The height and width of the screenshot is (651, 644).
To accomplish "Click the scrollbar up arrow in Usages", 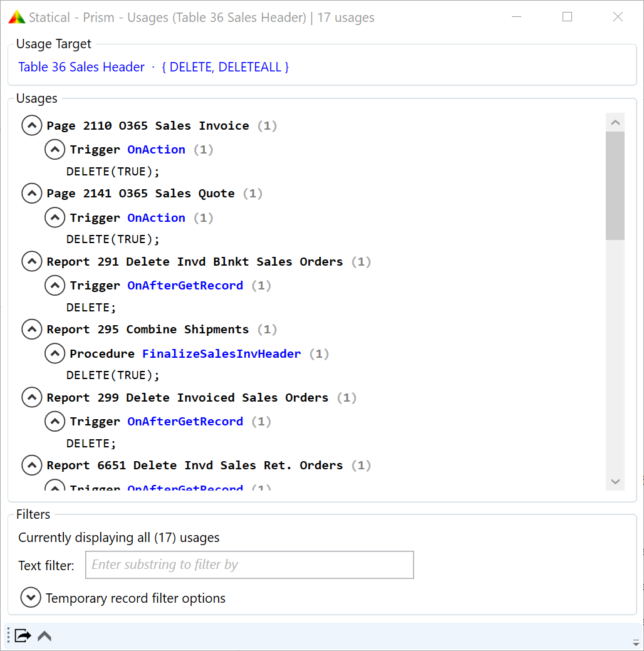I will (x=615, y=122).
